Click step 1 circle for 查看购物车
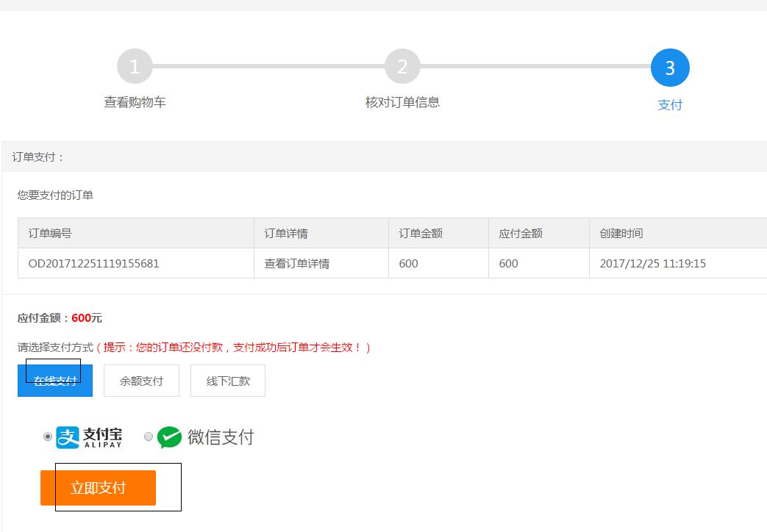This screenshot has width=767, height=532. pyautogui.click(x=135, y=65)
